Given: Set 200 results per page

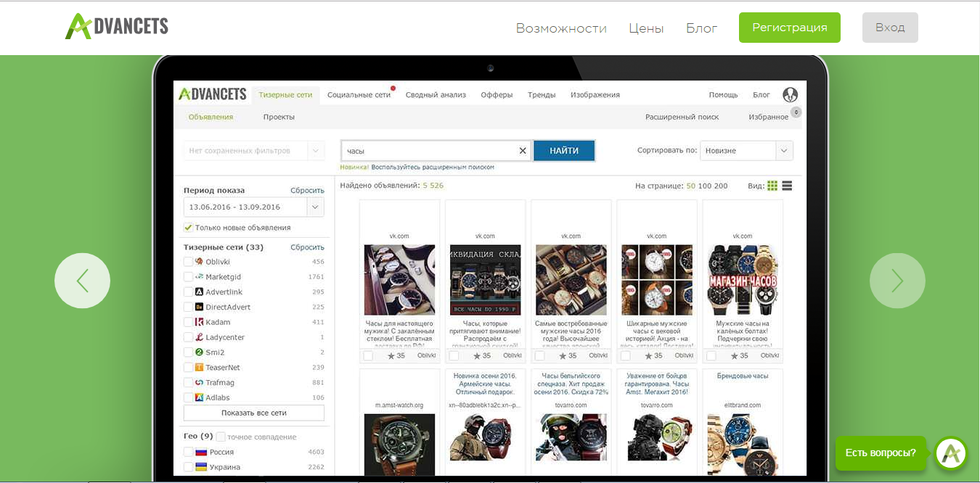Looking at the screenshot, I should tap(721, 186).
